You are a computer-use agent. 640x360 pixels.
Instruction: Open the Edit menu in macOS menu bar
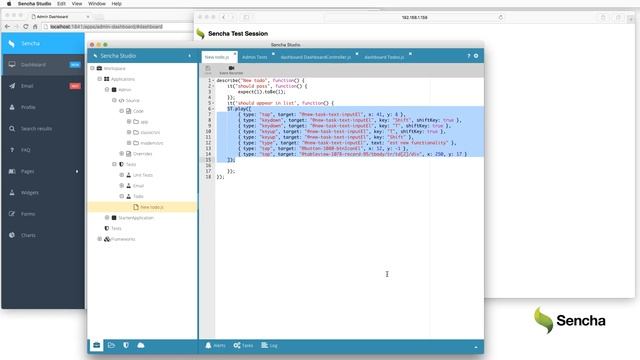(x=61, y=4)
